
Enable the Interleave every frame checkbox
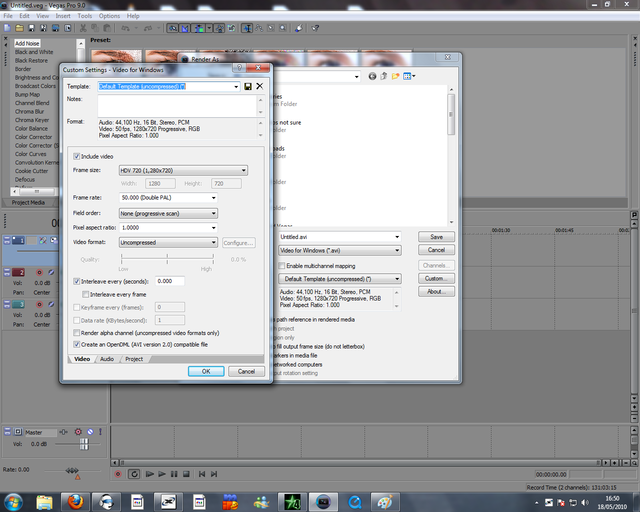[85, 294]
